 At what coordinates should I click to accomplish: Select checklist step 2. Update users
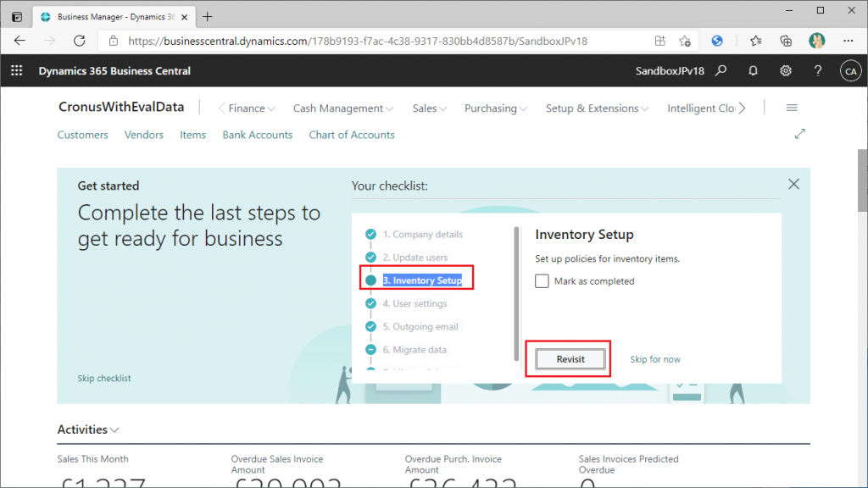click(415, 258)
